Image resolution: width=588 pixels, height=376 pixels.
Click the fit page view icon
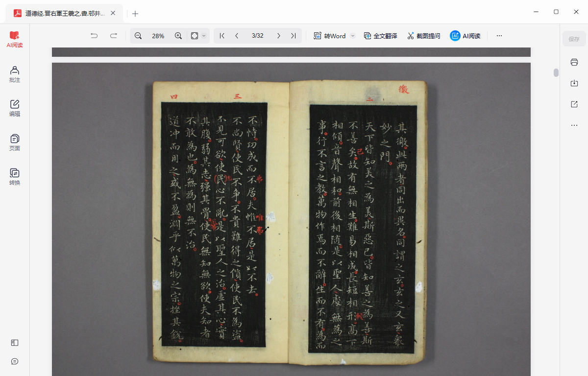click(195, 36)
